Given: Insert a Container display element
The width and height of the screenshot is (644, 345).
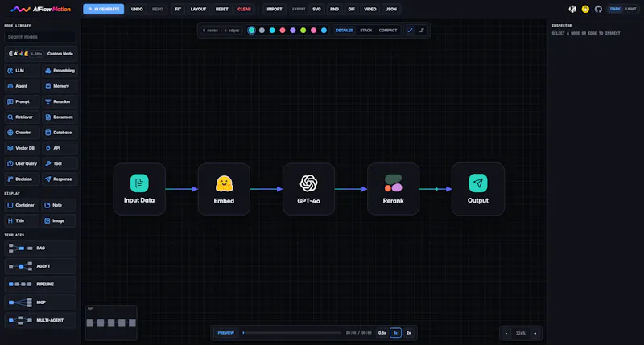Looking at the screenshot, I should coord(23,205).
